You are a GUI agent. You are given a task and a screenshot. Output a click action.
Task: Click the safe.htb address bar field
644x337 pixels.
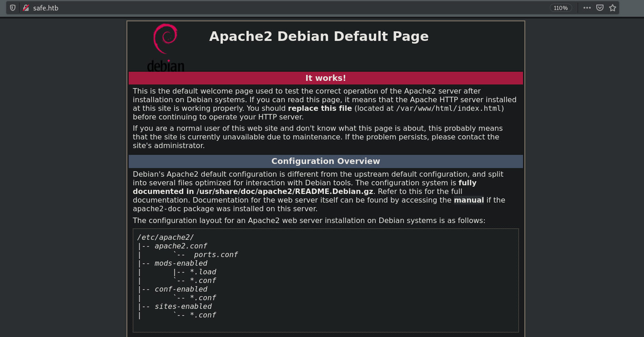pyautogui.click(x=273, y=8)
